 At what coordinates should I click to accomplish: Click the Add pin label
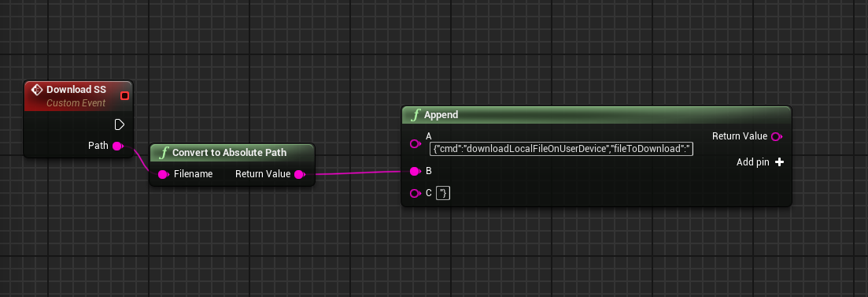pyautogui.click(x=753, y=162)
